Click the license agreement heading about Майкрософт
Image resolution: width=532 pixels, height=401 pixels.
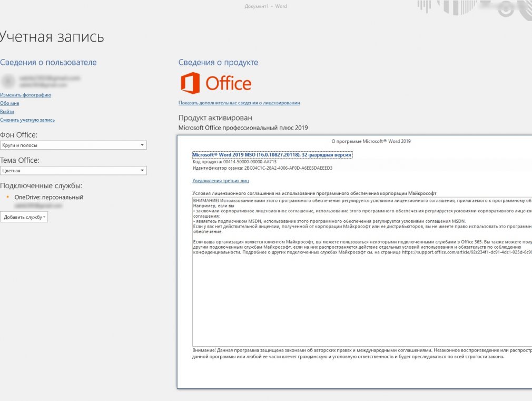[314, 193]
